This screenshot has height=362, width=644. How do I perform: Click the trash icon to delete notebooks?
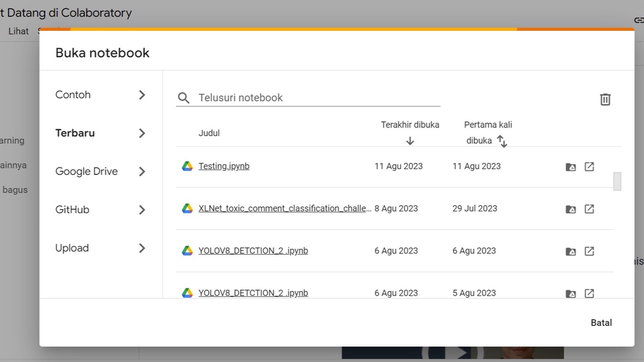coord(605,99)
